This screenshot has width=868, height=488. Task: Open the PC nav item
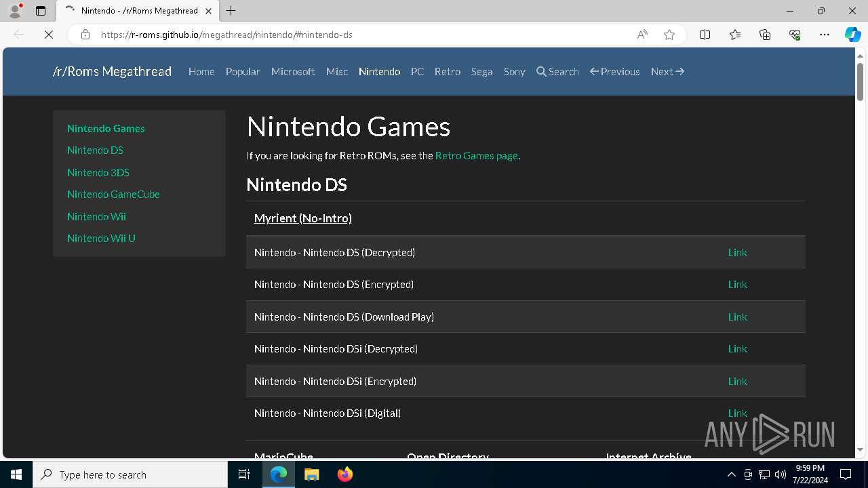[x=417, y=71]
